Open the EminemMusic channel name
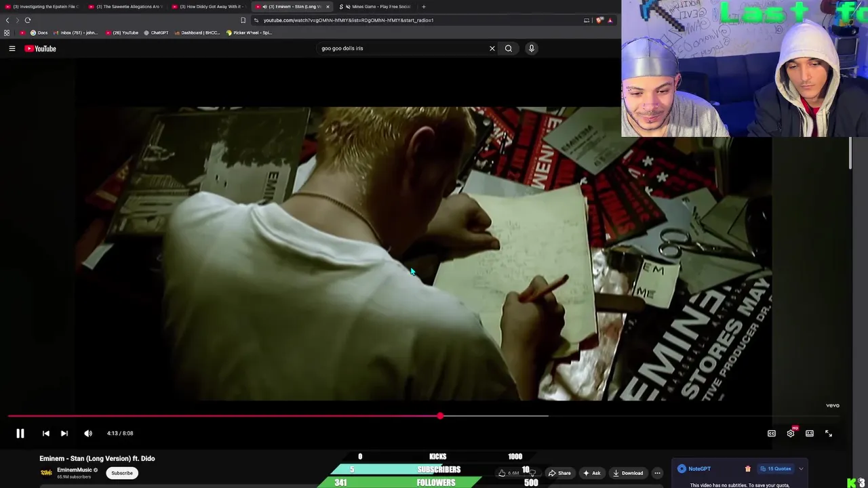This screenshot has height=488, width=868. [74, 470]
